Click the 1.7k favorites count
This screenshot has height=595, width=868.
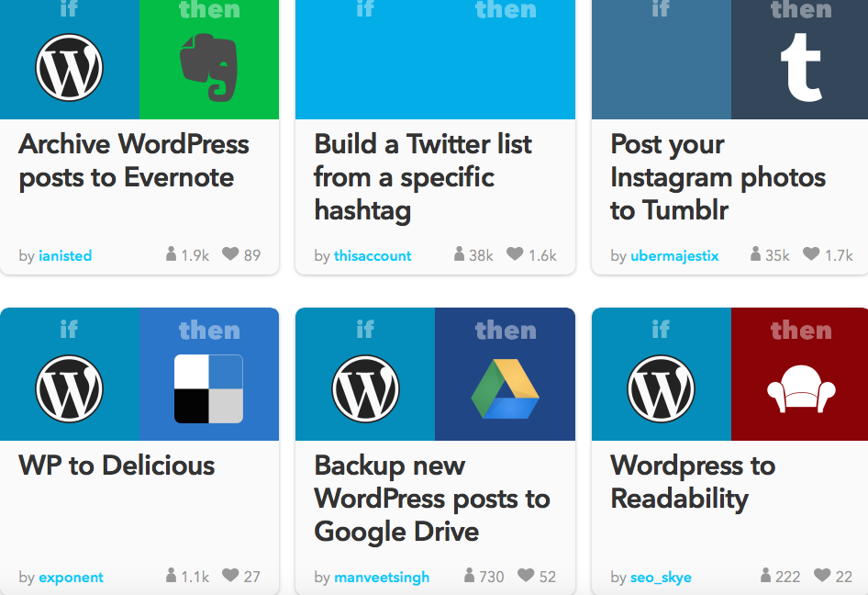pyautogui.click(x=839, y=255)
